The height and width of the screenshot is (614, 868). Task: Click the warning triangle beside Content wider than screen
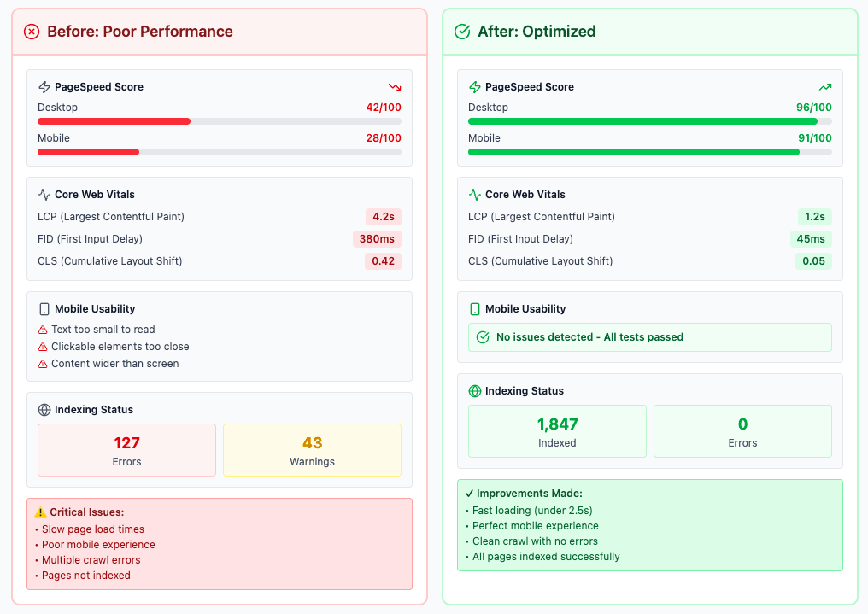43,364
